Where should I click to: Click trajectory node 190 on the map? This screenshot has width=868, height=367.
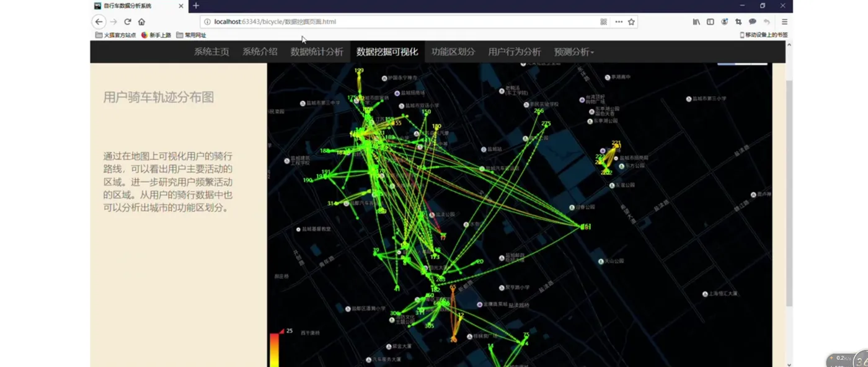(x=308, y=180)
